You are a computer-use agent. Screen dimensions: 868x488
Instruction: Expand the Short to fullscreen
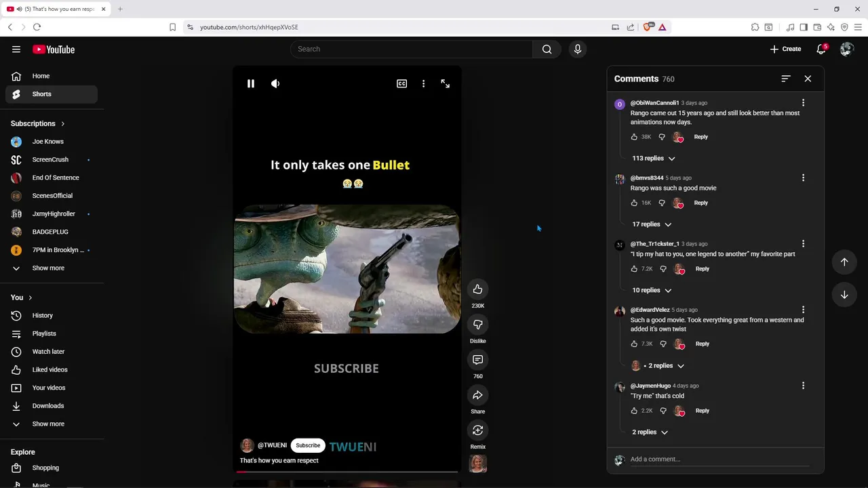(x=446, y=83)
